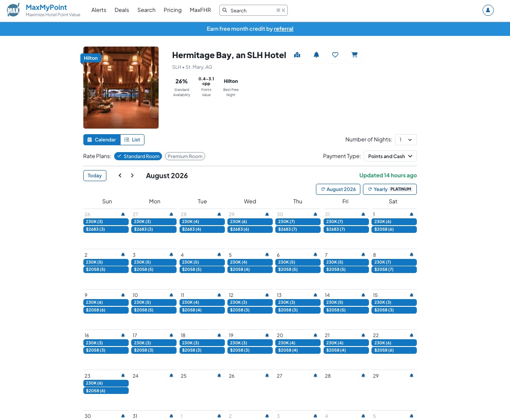Image resolution: width=510 pixels, height=420 pixels.
Task: Select $2058 (6) rate on August 22
Action: coord(394,350)
